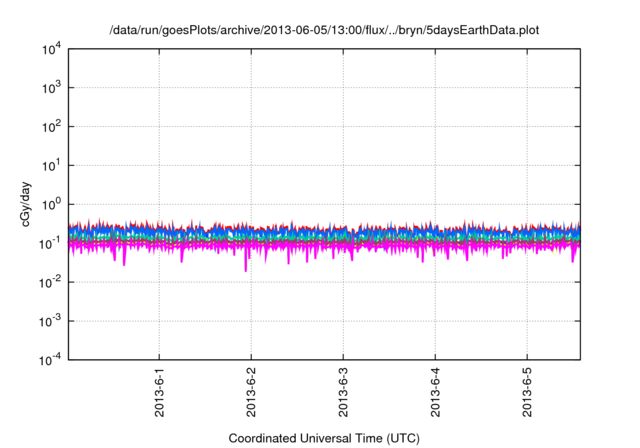The height and width of the screenshot is (448, 640).
Task: Click the 10^-3 y-axis tick label
Action: tap(50, 322)
